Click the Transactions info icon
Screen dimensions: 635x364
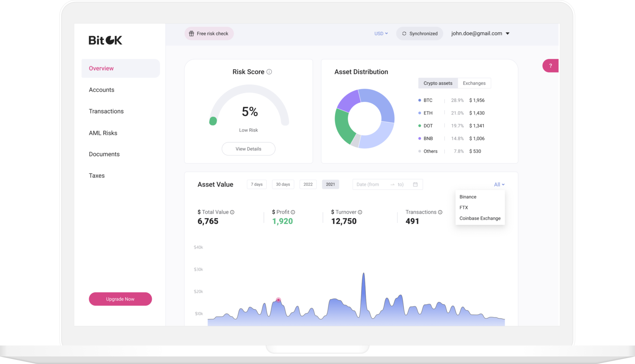(x=440, y=212)
